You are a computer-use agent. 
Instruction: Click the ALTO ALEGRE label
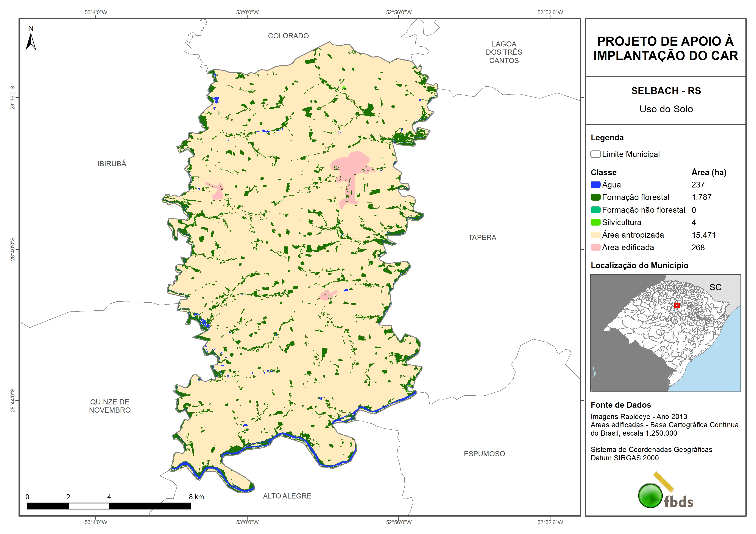(x=287, y=496)
